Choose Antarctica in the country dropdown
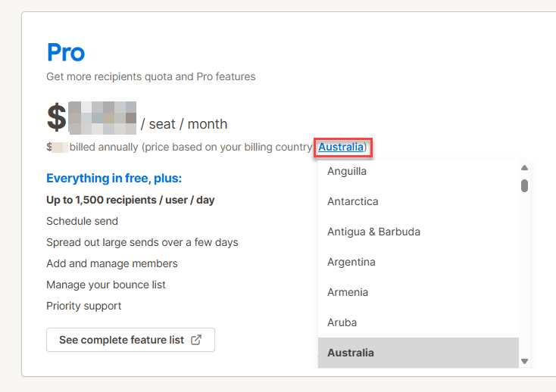 point(353,201)
